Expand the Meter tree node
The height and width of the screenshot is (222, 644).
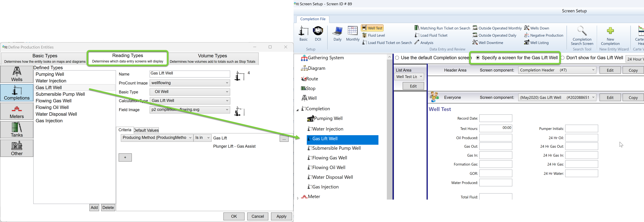[298, 198]
